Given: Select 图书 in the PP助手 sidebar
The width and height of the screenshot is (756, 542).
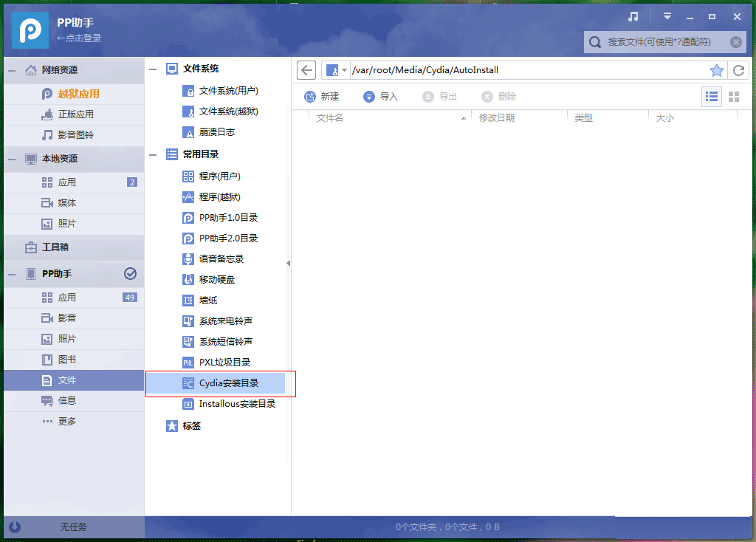Looking at the screenshot, I should pyautogui.click(x=74, y=359).
